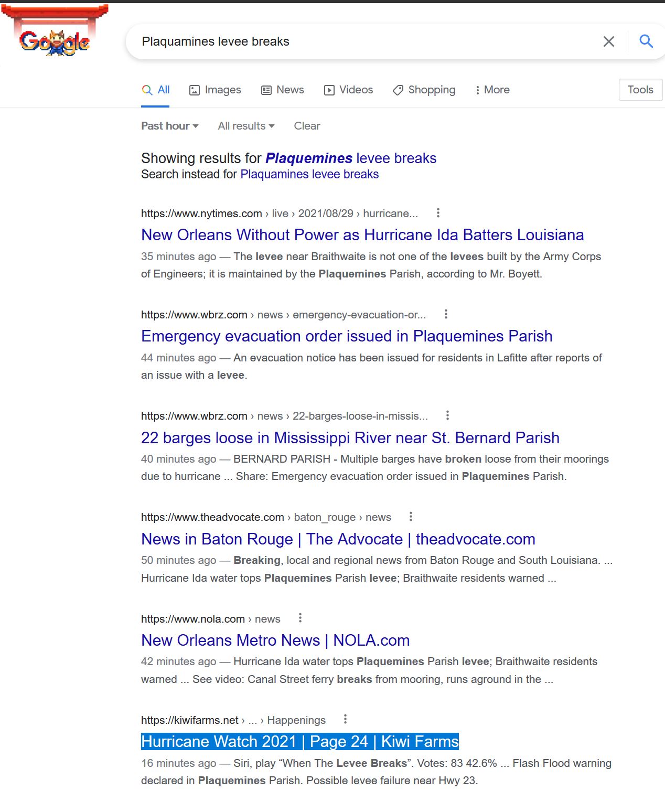
Task: Click the Google doodle logo
Action: (55, 31)
